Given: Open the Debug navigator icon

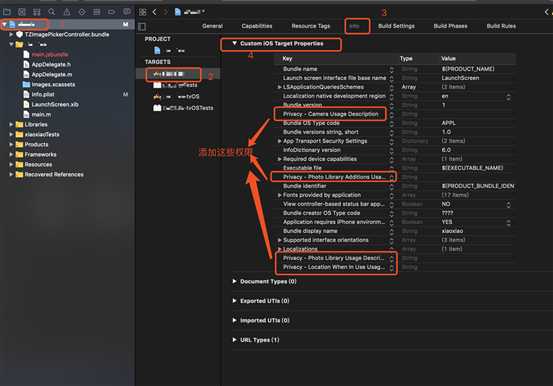Looking at the screenshot, I should [97, 12].
